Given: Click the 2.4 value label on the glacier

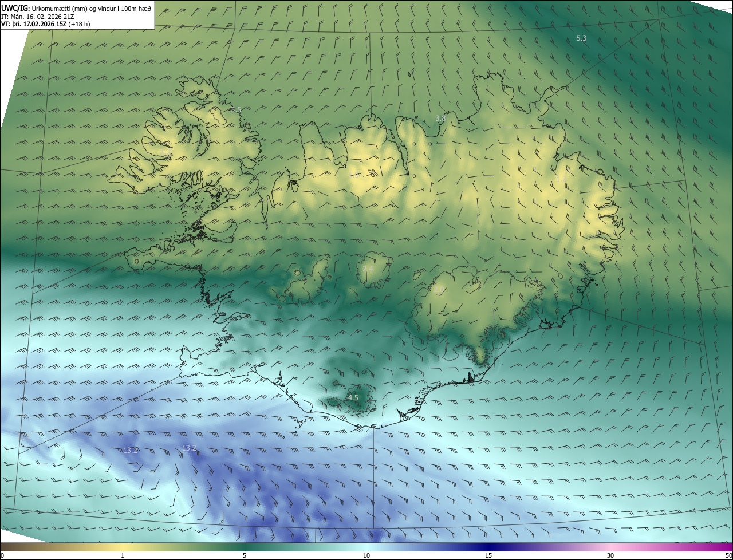Looking at the screenshot, I should [x=368, y=269].
